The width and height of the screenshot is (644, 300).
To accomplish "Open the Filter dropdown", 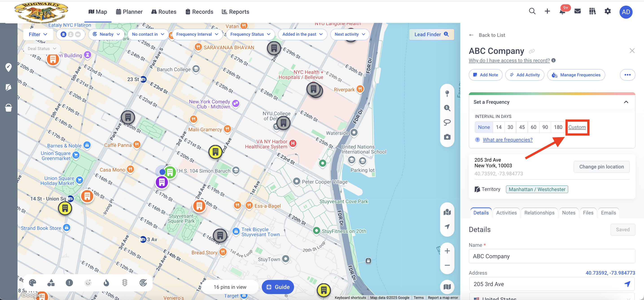I will tap(38, 34).
